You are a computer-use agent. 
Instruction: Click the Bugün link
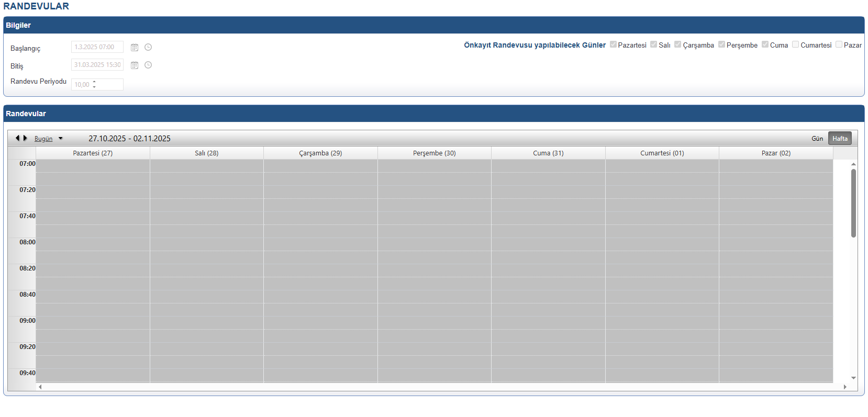click(43, 139)
